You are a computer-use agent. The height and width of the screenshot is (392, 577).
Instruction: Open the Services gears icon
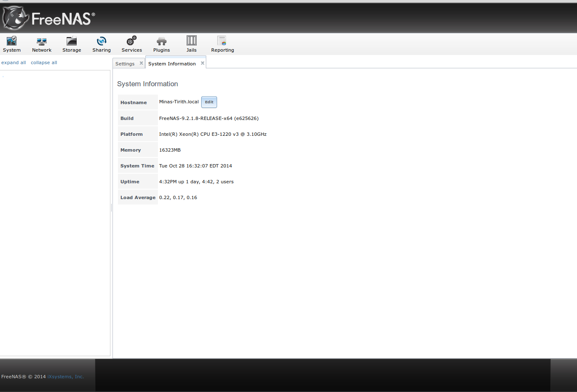coord(132,44)
